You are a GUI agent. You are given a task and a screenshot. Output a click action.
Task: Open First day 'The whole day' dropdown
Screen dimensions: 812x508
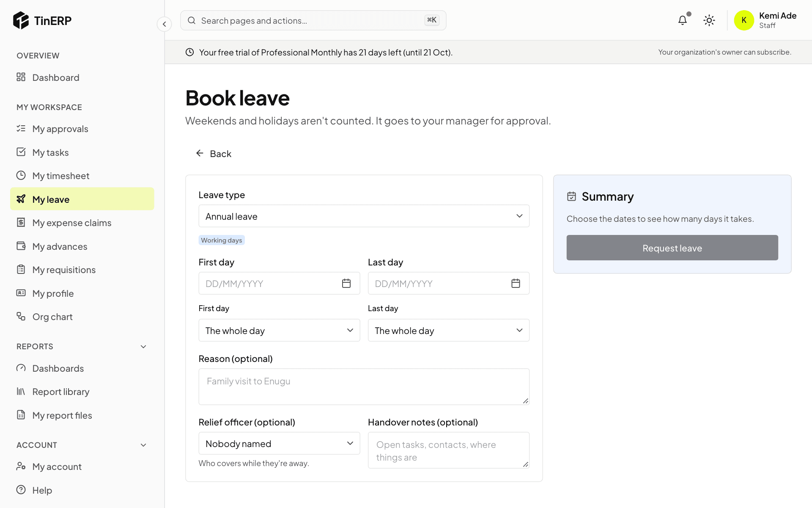[x=279, y=330]
